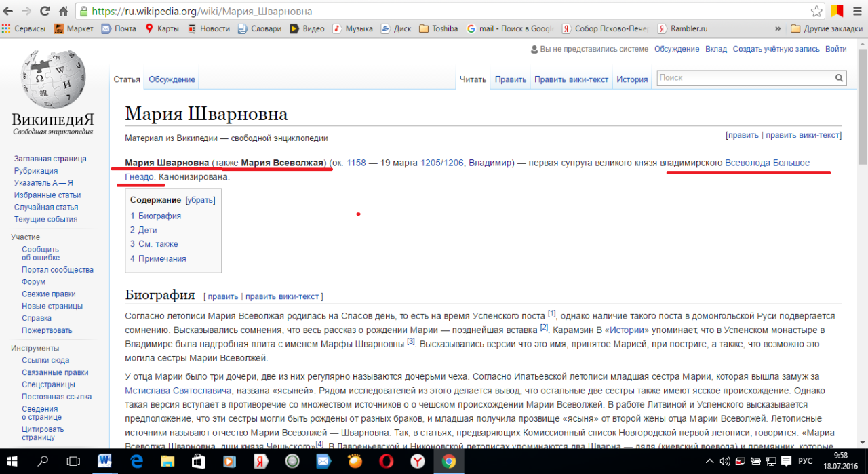
Task: Open the Почта bookmark
Action: [119, 28]
